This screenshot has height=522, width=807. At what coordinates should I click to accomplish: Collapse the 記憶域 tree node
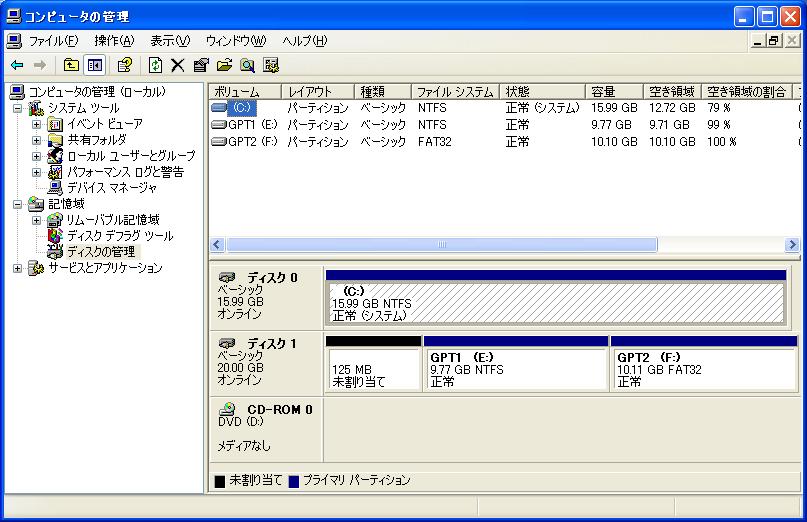[x=17, y=204]
